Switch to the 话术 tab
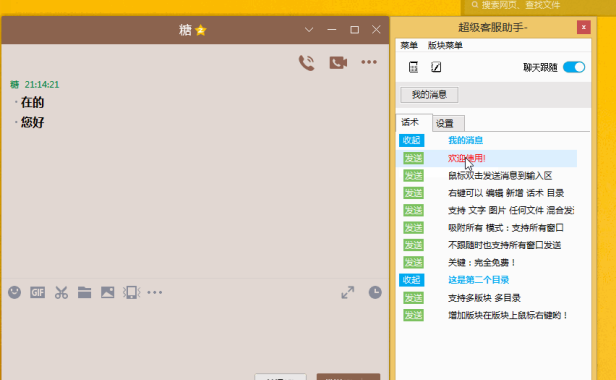 413,123
